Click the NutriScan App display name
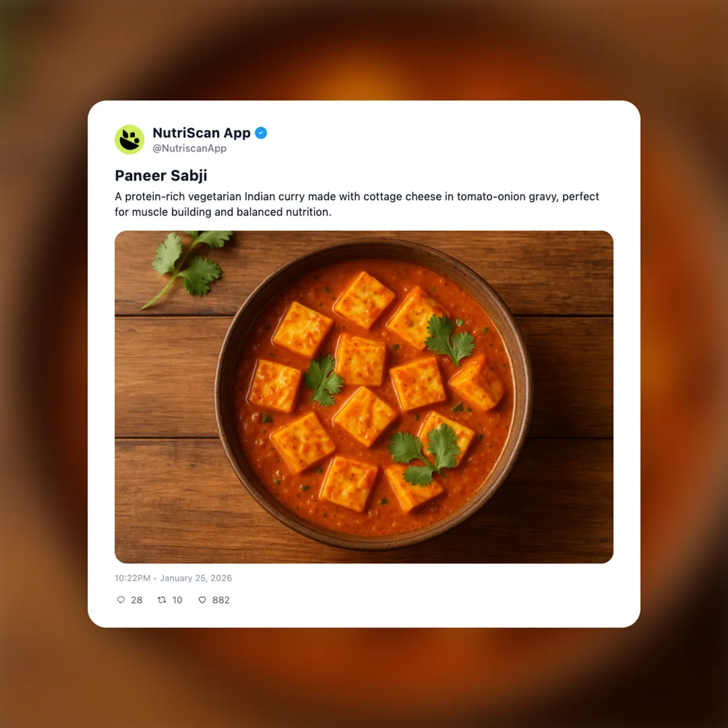Screen dimensions: 728x728 pyautogui.click(x=202, y=133)
